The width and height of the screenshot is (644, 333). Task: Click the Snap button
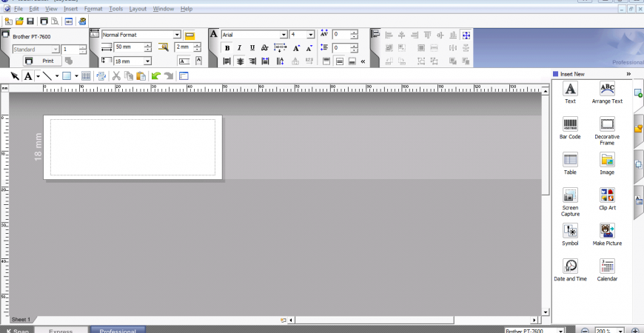pyautogui.click(x=16, y=331)
